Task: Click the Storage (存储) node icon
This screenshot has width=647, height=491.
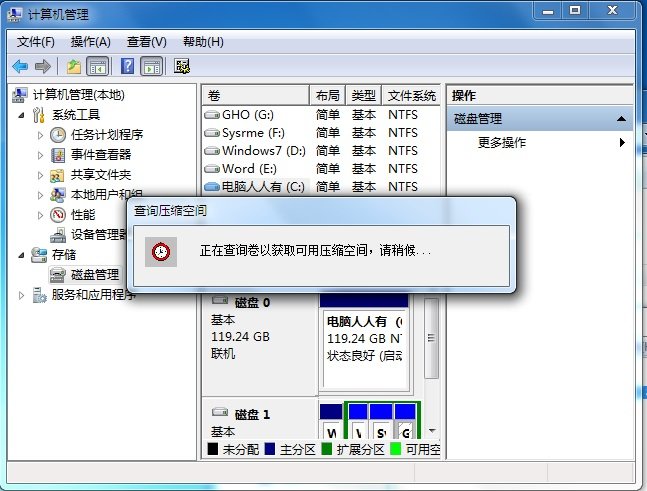Action: point(39,255)
